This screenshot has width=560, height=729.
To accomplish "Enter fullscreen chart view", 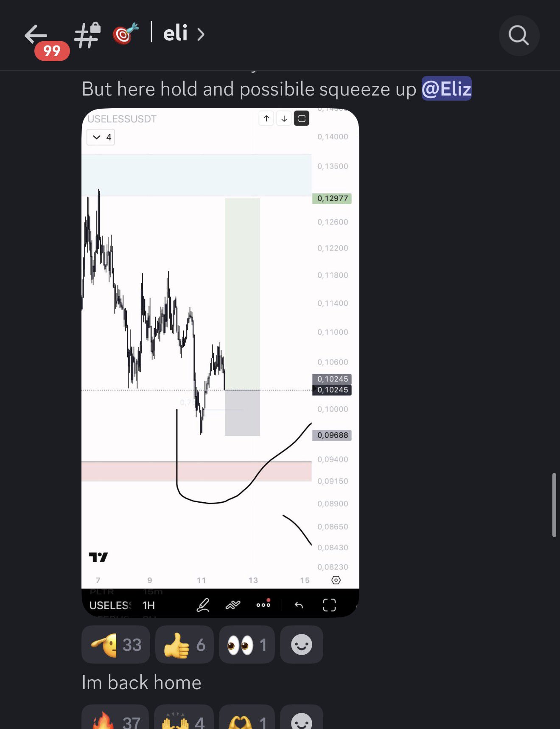I will (x=329, y=605).
